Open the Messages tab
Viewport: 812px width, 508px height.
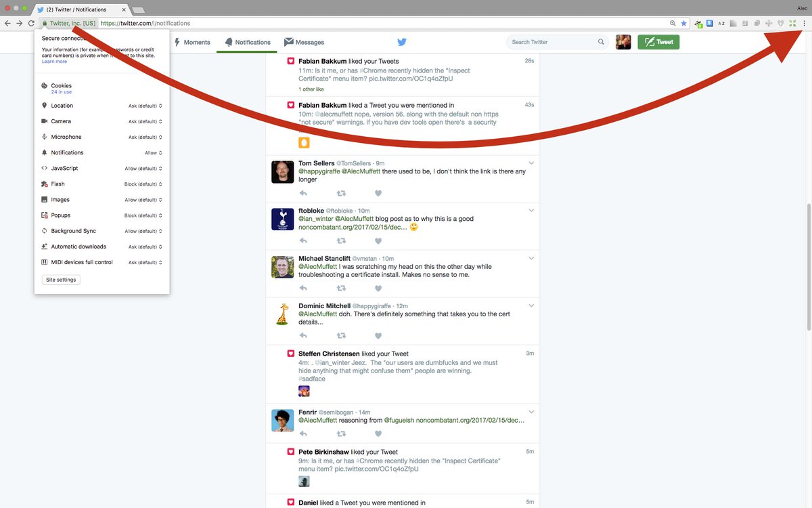(x=304, y=42)
